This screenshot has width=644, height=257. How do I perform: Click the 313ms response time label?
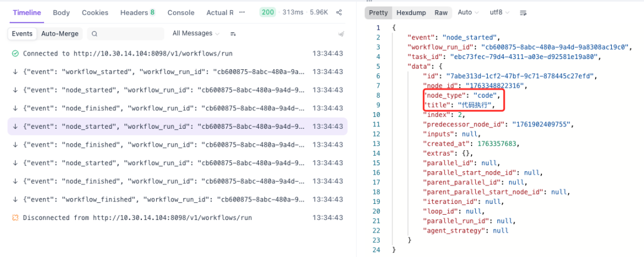[292, 13]
